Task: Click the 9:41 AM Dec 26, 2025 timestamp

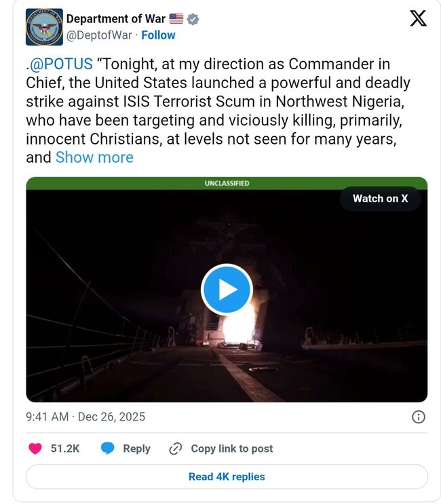Action: point(85,416)
